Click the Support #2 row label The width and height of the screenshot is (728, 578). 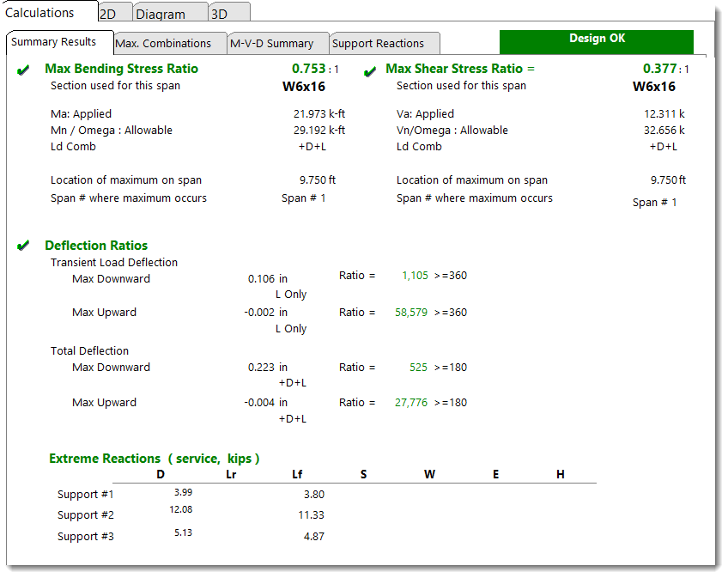click(86, 515)
